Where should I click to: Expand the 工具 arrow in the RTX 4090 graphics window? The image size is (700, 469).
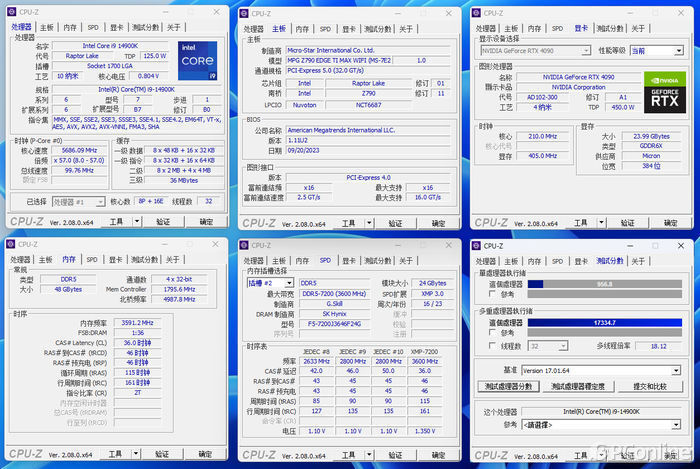click(601, 222)
